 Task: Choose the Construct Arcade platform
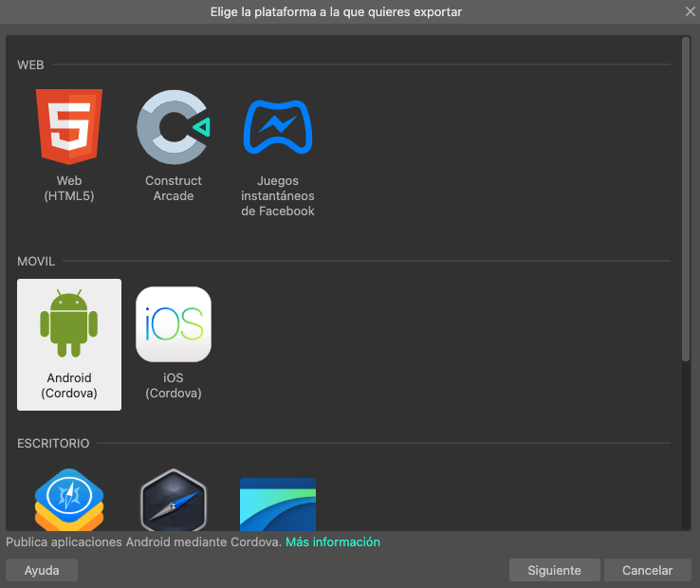174,146
